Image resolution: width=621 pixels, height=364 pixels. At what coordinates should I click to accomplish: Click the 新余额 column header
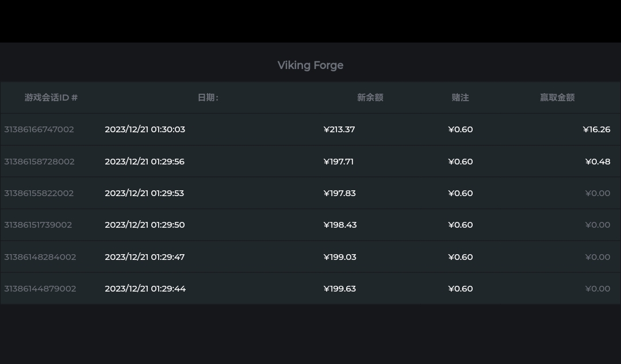(x=370, y=97)
